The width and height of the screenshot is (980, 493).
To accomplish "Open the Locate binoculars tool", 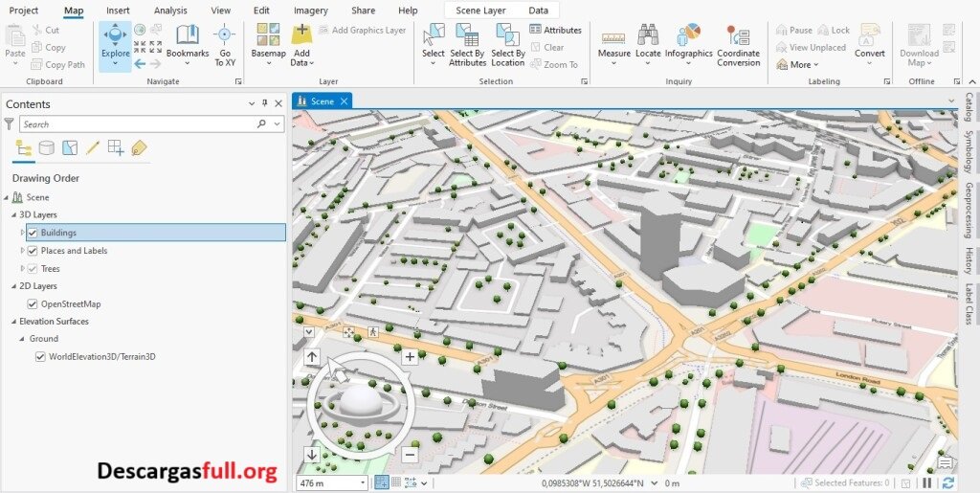I will pyautogui.click(x=648, y=44).
